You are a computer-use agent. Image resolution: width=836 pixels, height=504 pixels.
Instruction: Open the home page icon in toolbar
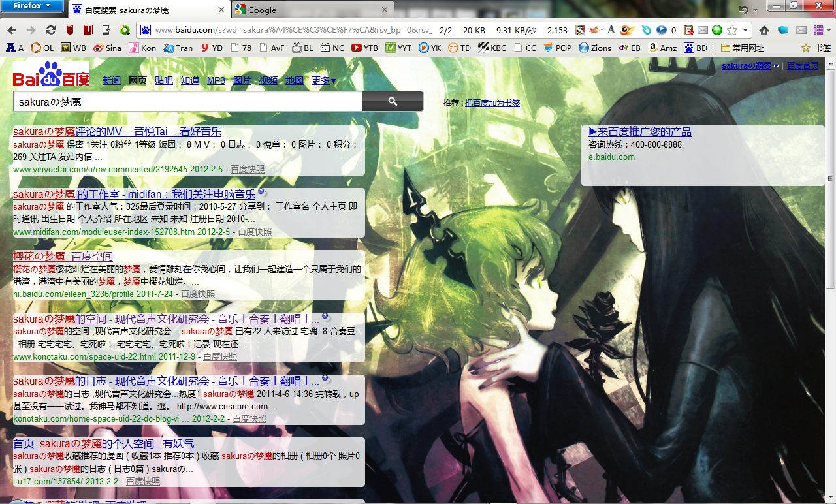pos(764,30)
